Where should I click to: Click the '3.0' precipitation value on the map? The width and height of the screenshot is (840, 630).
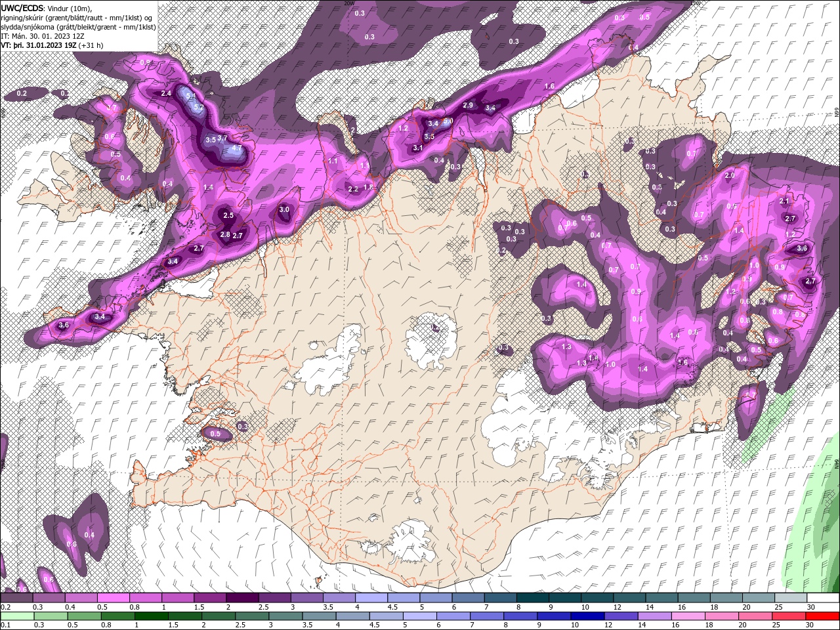[x=284, y=210]
